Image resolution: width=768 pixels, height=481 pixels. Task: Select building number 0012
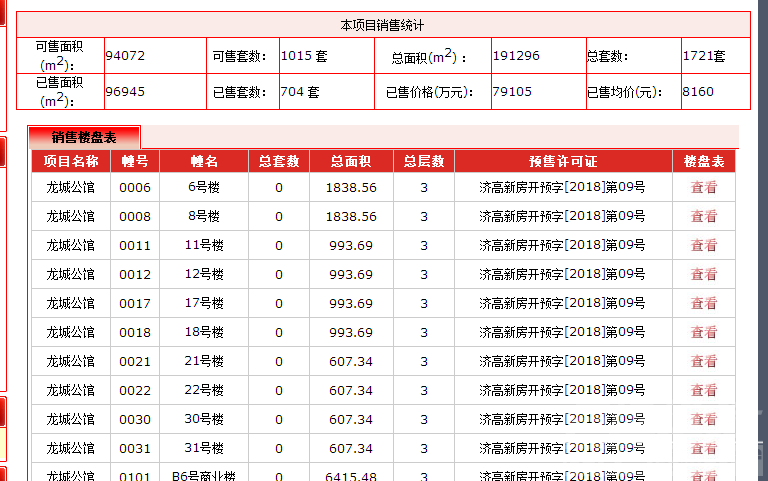135,274
